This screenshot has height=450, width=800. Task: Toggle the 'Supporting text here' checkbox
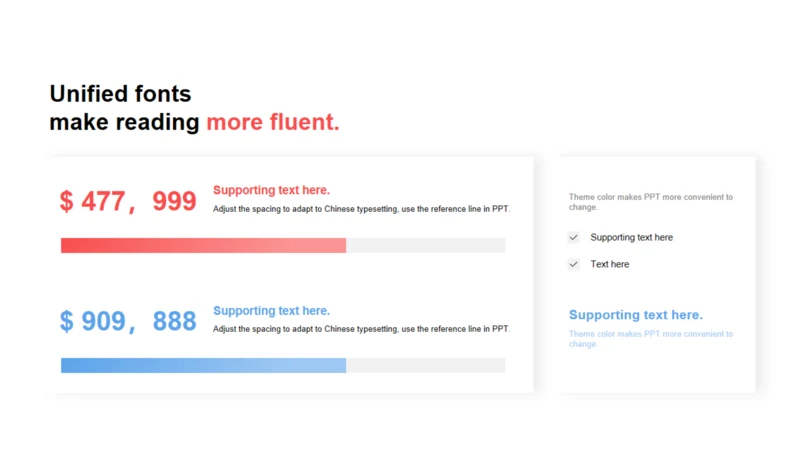click(573, 237)
